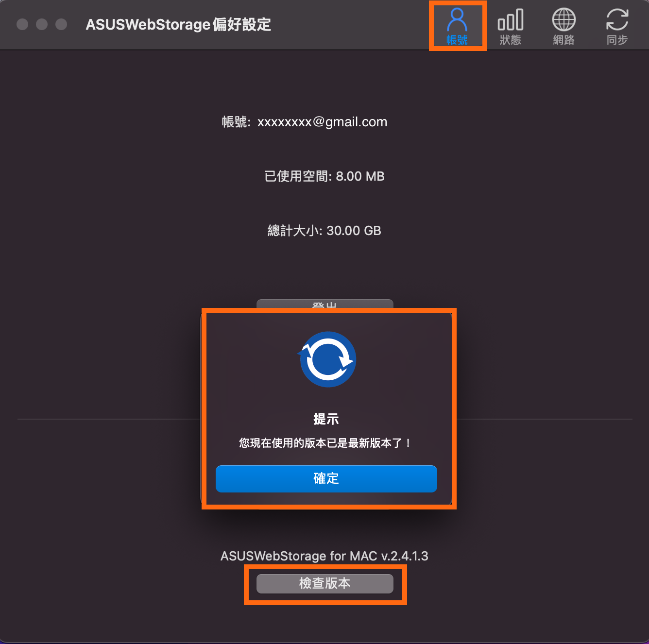The width and height of the screenshot is (649, 644).
Task: Confirm the dialog with 確定
Action: coord(326,478)
